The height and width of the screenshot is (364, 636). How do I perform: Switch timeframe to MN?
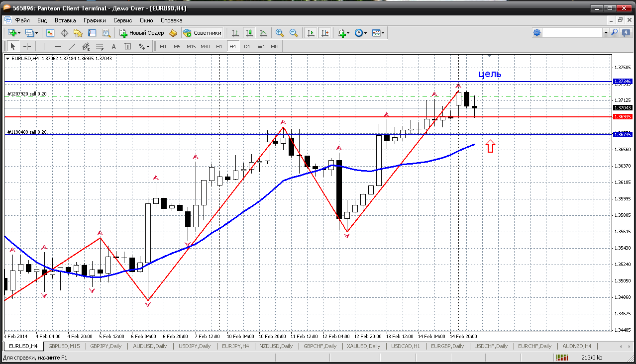coord(275,46)
